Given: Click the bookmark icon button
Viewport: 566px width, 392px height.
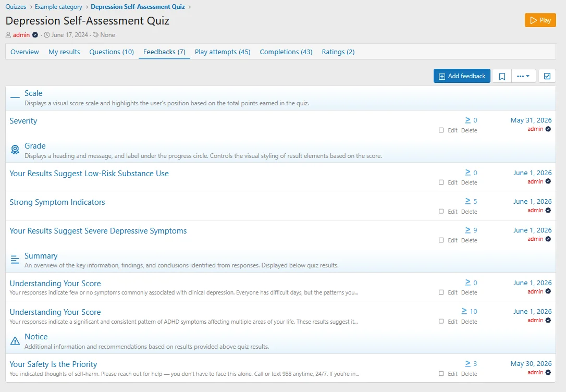Looking at the screenshot, I should point(502,76).
